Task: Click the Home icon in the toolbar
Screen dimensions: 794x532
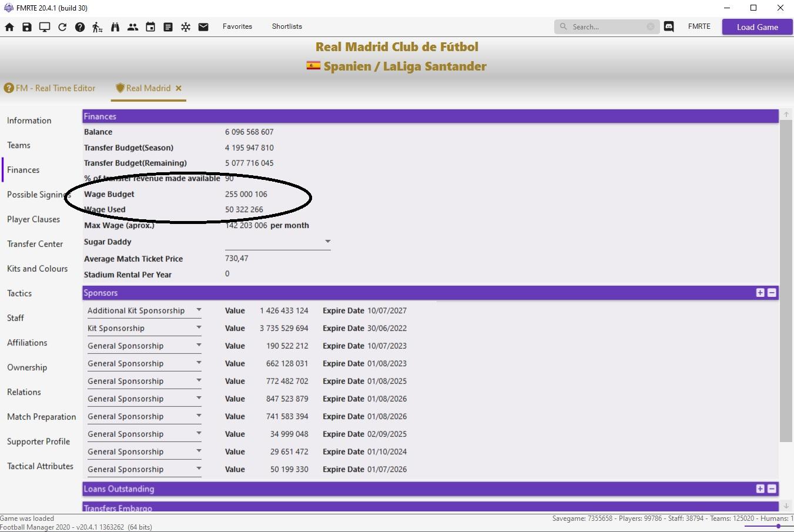Action: coord(9,27)
